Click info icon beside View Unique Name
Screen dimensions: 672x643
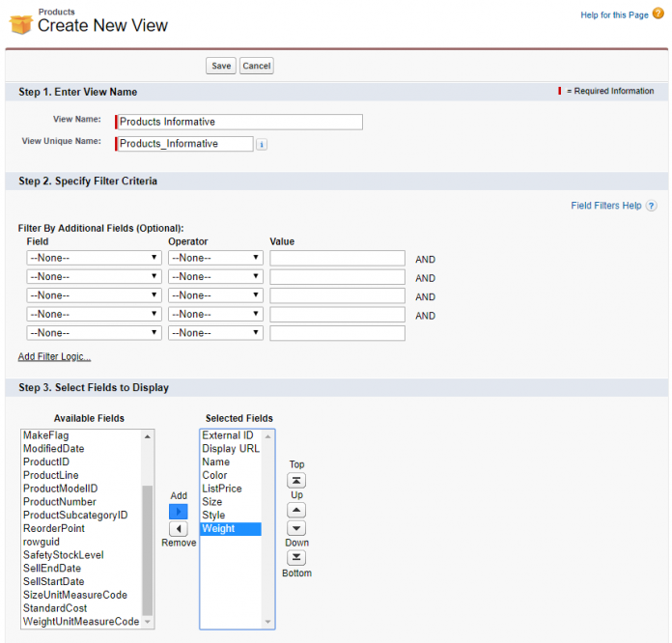point(262,145)
